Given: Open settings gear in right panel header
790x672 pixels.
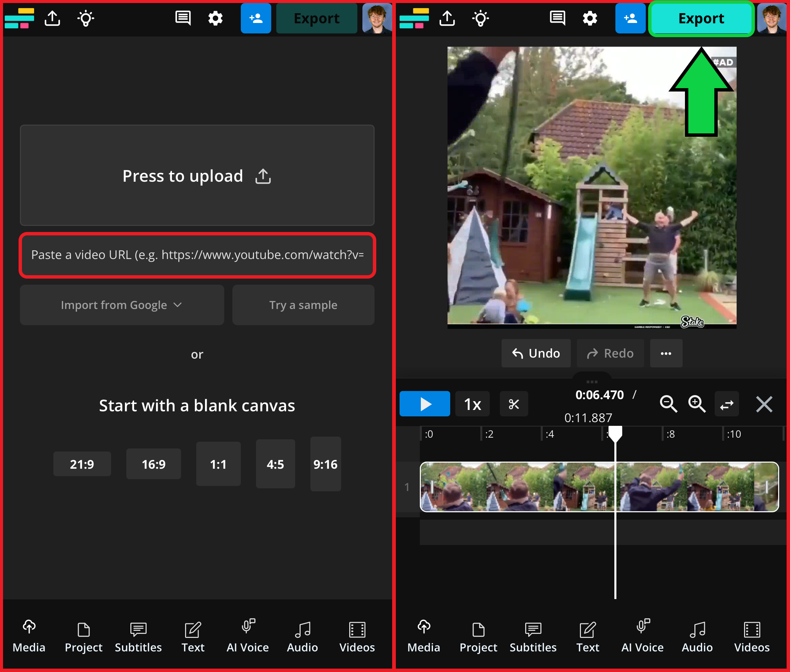Looking at the screenshot, I should (x=590, y=18).
